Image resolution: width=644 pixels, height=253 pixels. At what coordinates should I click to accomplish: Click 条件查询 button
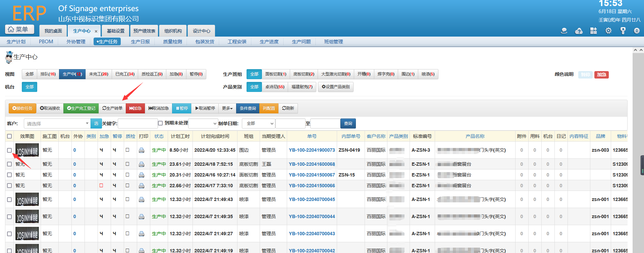pos(248,108)
